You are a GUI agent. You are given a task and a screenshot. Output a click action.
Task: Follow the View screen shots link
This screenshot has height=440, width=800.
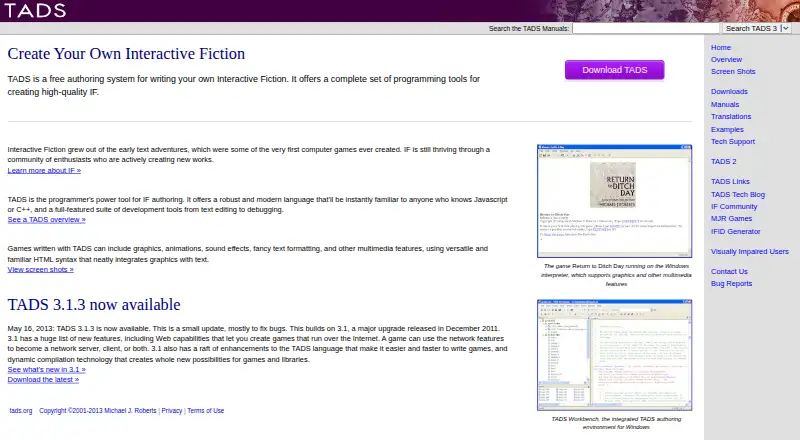pos(40,270)
